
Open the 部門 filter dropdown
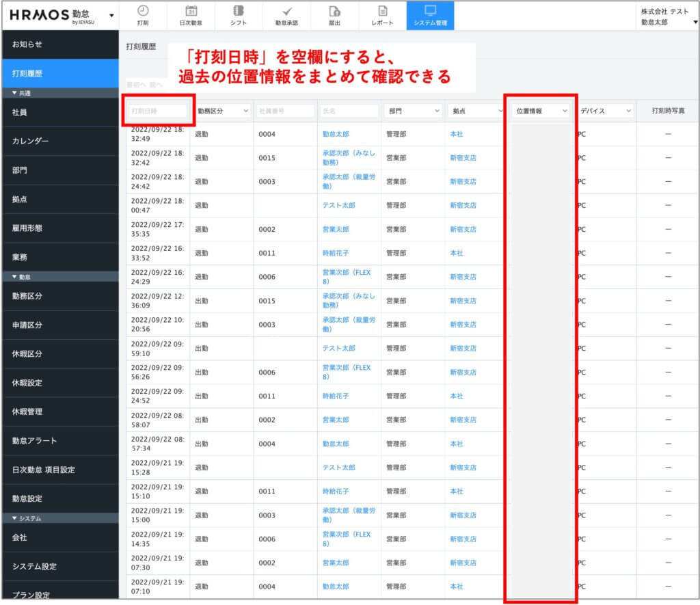pyautogui.click(x=412, y=111)
